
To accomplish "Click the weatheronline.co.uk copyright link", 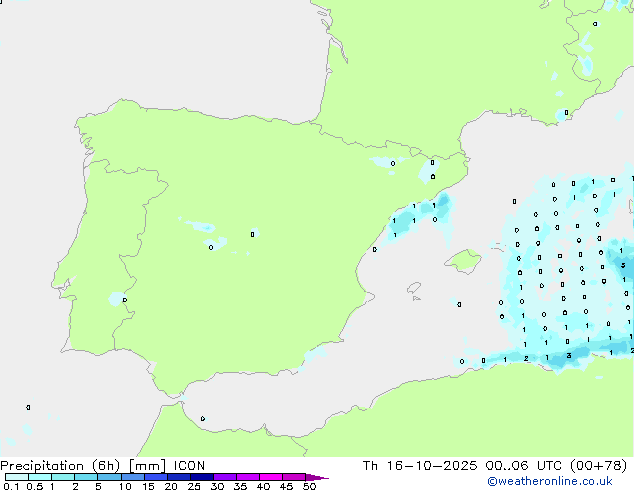I will (550, 481).
